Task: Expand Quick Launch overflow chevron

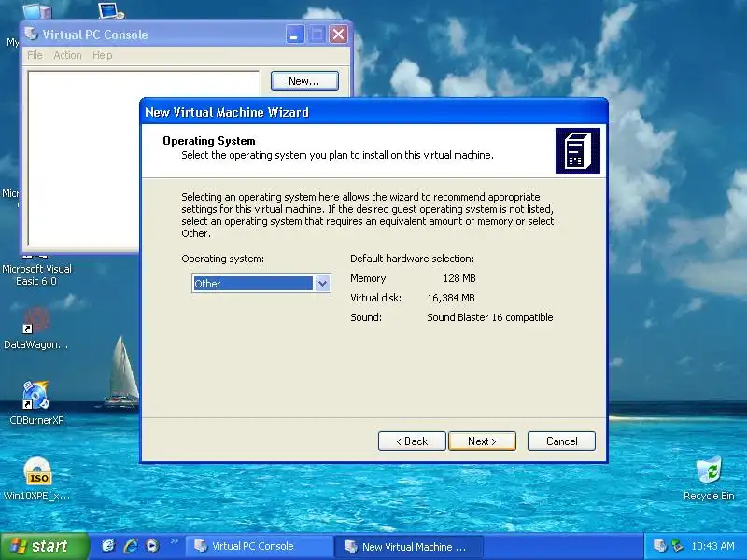Action: (x=175, y=540)
